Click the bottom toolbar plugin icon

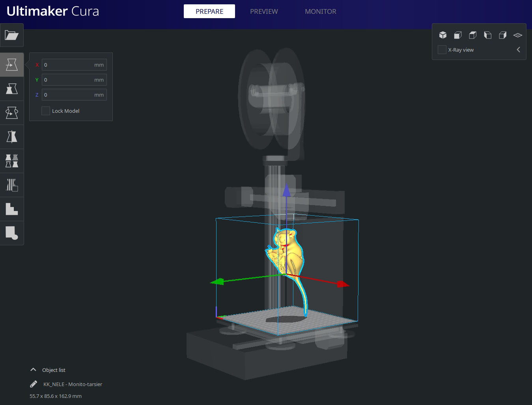[x=12, y=233]
